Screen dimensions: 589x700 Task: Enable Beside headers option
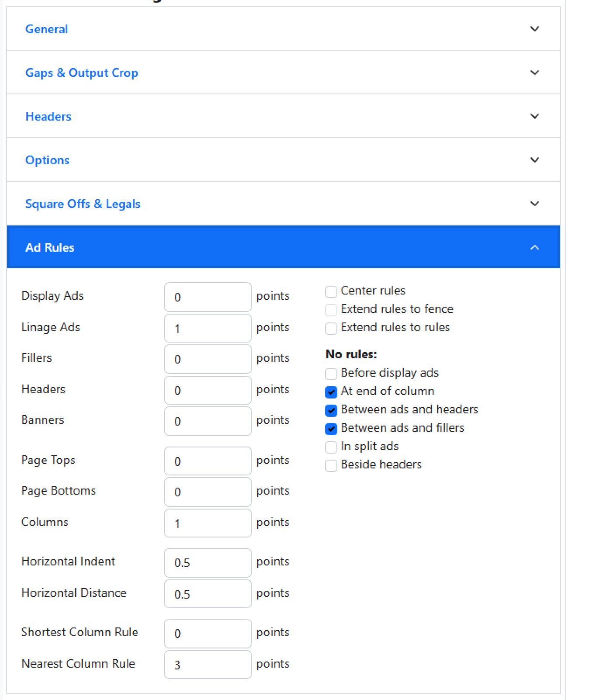331,465
